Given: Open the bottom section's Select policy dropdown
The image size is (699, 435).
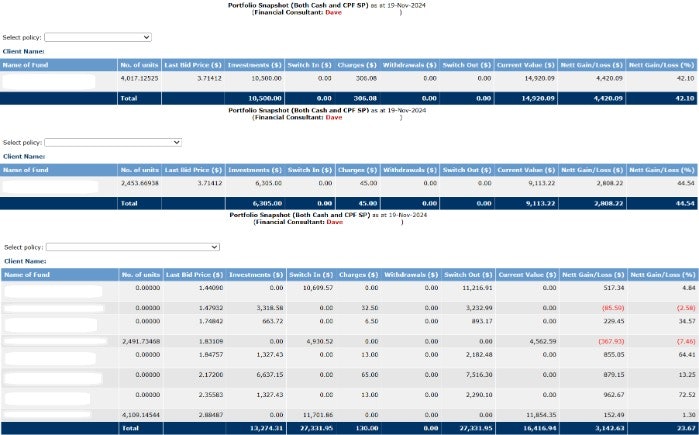Looking at the screenshot, I should click(132, 246).
